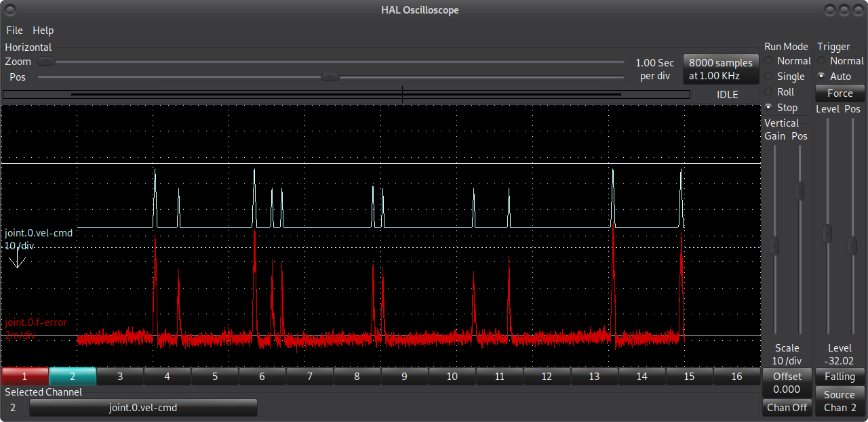The image size is (868, 422).
Task: Select Stop run mode
Action: pyautogui.click(x=781, y=108)
